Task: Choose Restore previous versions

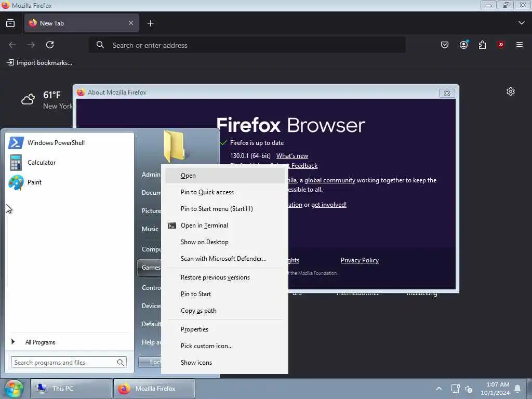Action: 225,277
